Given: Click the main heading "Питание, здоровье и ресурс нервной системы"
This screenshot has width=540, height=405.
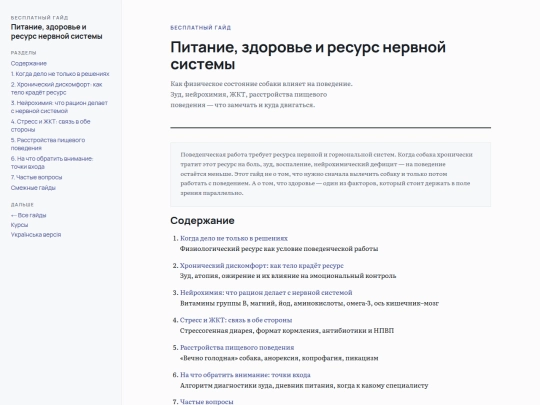Looking at the screenshot, I should pyautogui.click(x=308, y=55).
